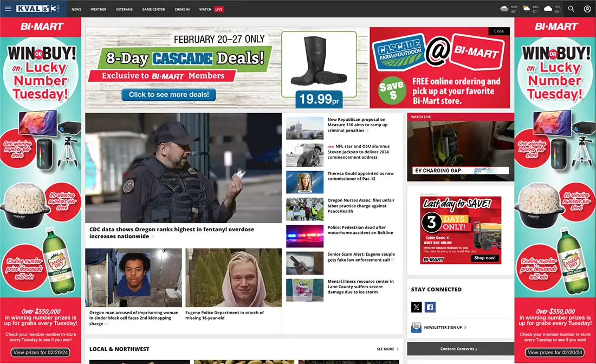Open Theresa Gould Pac-12 commissioner headline

click(360, 176)
